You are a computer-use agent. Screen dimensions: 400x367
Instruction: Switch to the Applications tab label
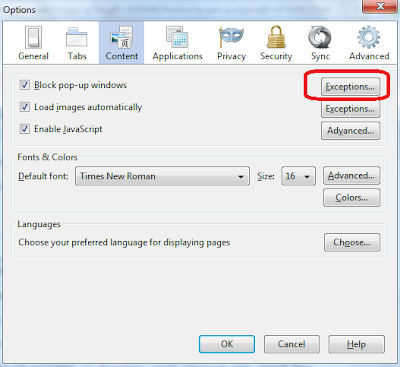point(177,56)
